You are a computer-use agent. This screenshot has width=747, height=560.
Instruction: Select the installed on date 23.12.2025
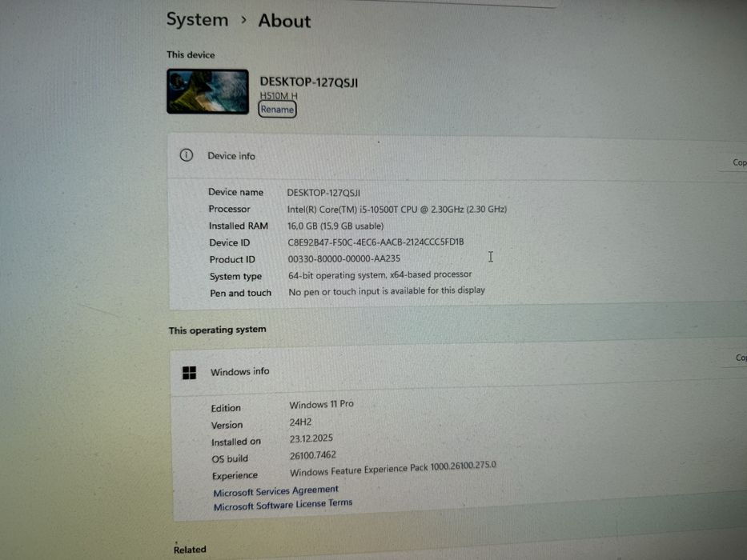point(311,438)
